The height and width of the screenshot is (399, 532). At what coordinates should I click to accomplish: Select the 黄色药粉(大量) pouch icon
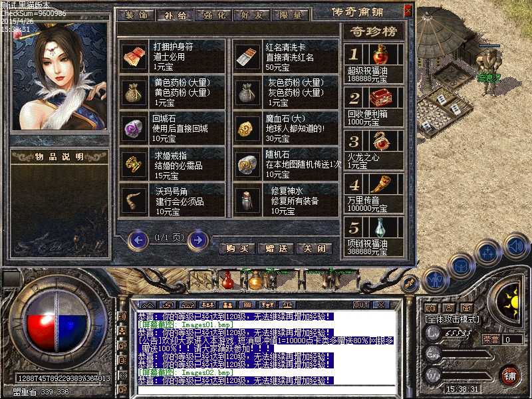click(134, 92)
